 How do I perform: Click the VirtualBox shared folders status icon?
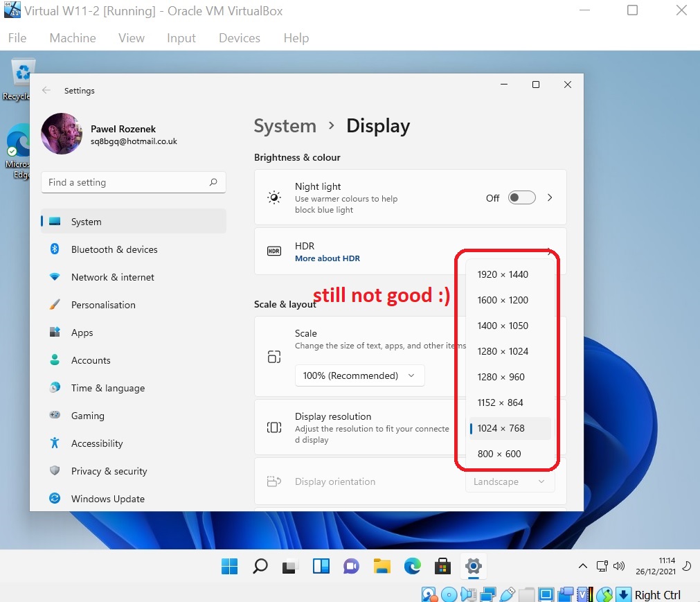pos(527,594)
